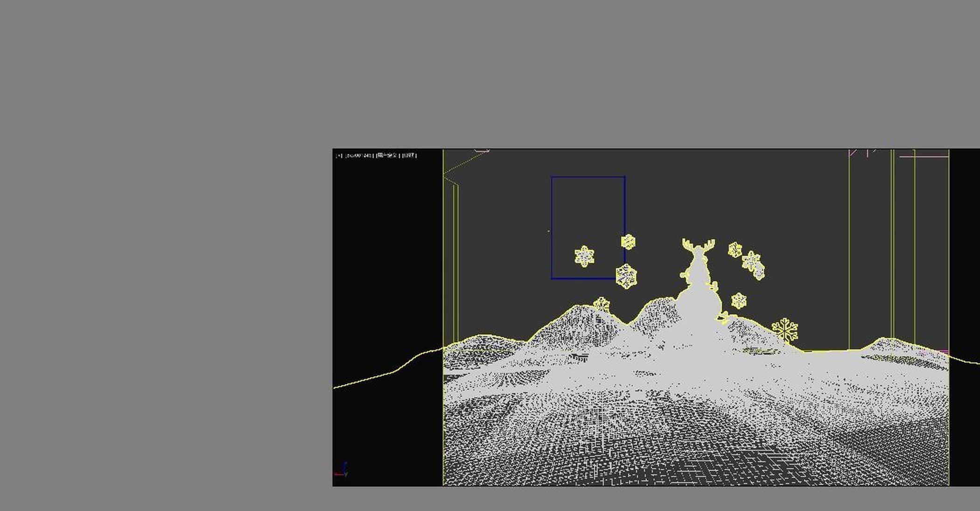Select the blue rectangular frame's top edge
This screenshot has width=980, height=511.
(588, 177)
